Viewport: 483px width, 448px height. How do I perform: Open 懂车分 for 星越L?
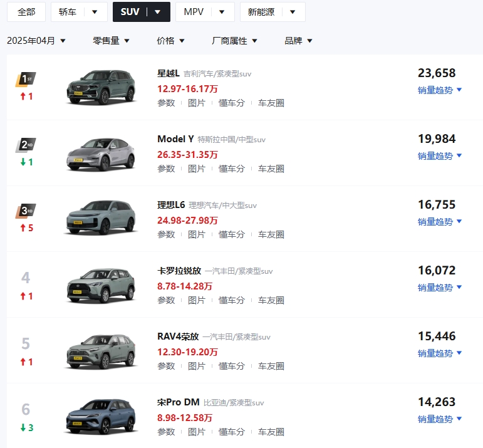[x=232, y=103]
